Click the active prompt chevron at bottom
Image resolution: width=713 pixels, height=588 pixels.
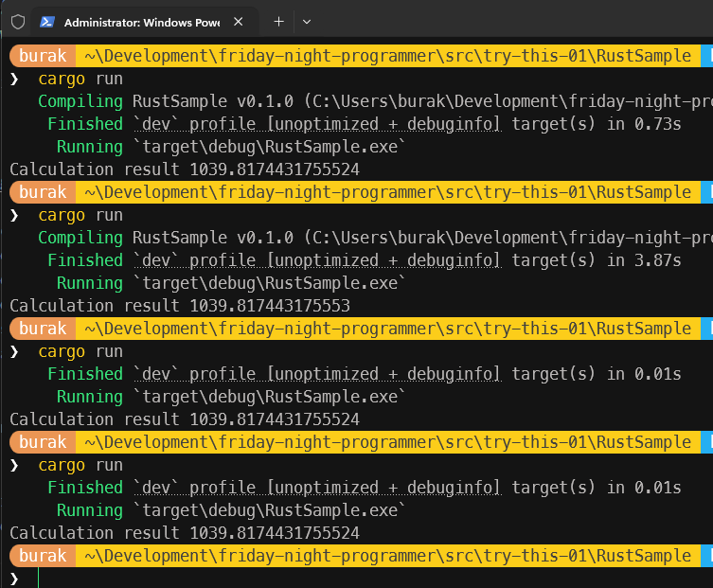[x=14, y=578]
